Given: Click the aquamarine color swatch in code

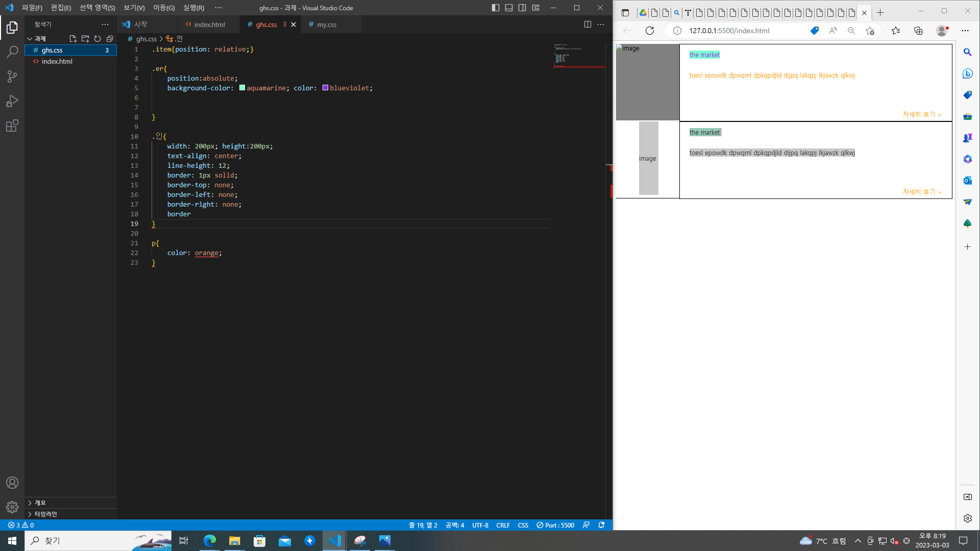Looking at the screenshot, I should pyautogui.click(x=242, y=88).
